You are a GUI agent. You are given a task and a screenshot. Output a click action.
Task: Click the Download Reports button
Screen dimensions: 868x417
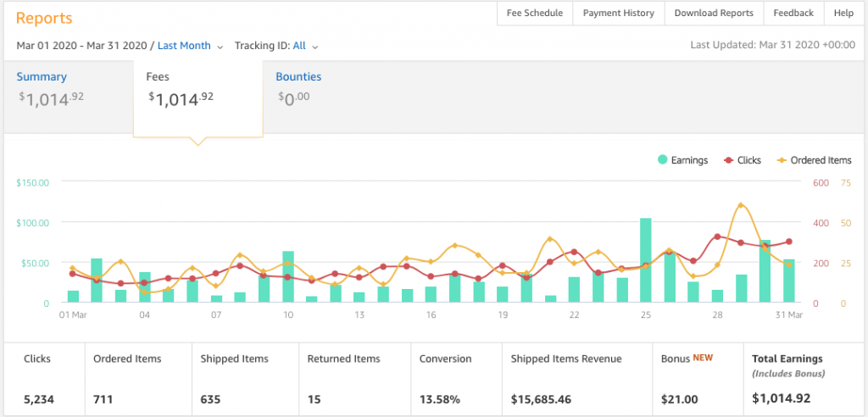point(714,14)
